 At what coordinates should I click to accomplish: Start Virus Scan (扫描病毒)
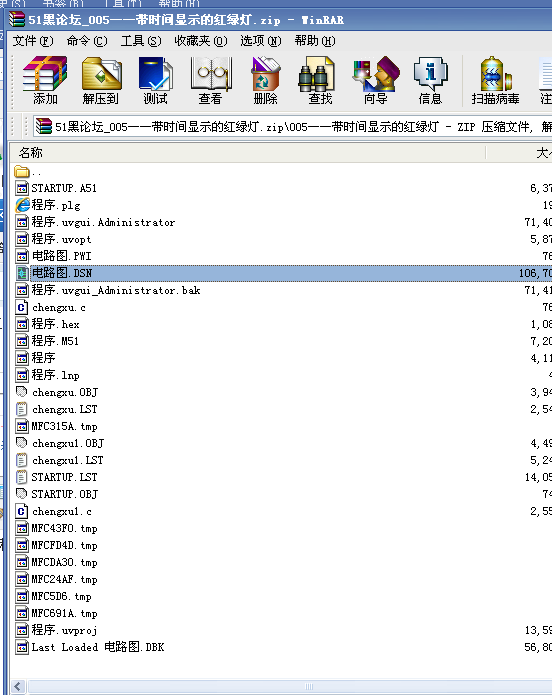click(495, 80)
